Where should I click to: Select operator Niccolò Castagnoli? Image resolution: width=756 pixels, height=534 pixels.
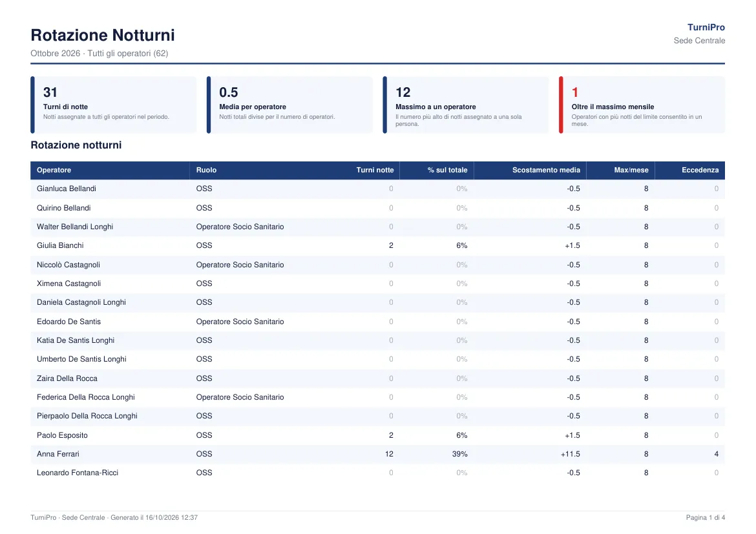(68, 265)
